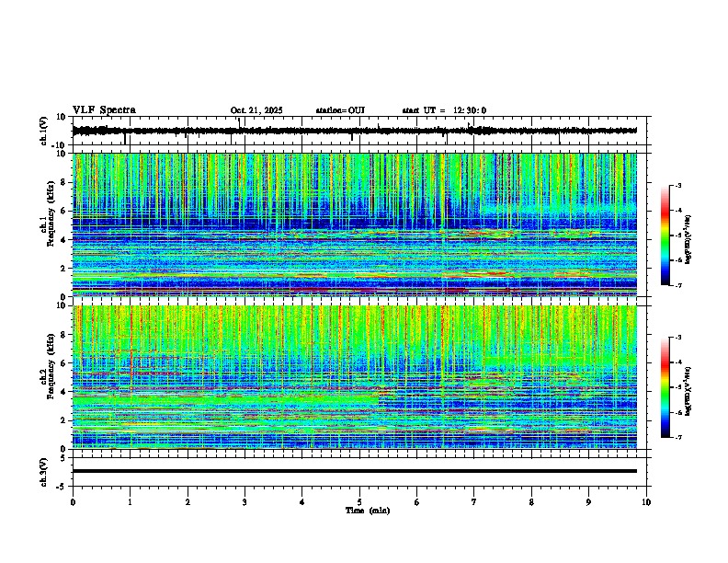Click the "6" tick on the time axis
Viewport: 728px width, 563px height.
(417, 502)
